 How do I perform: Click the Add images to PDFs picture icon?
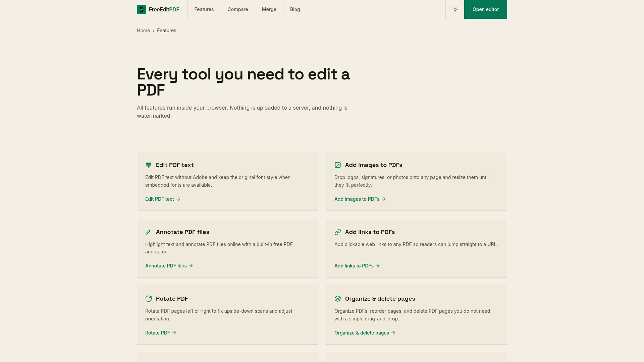(x=338, y=165)
